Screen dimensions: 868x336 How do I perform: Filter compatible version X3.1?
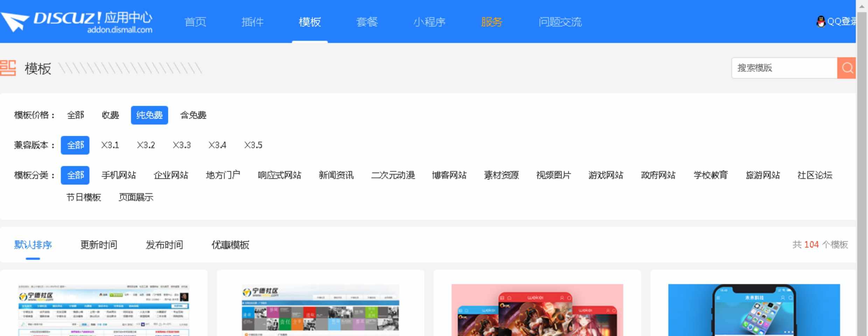(110, 145)
